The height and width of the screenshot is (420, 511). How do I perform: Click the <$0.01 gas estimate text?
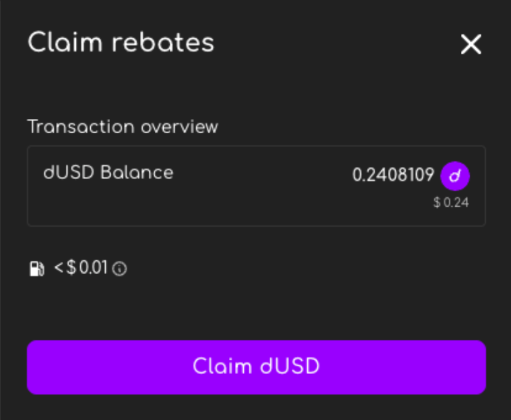click(81, 268)
